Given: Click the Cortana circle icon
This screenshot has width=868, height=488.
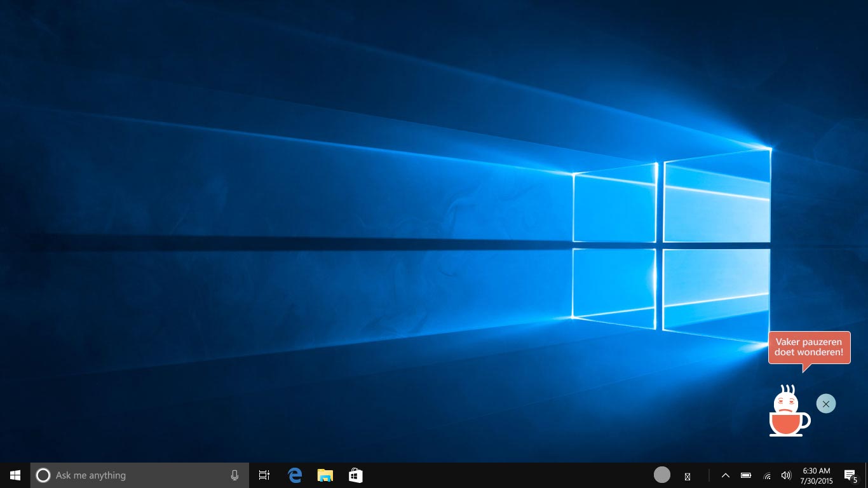Looking at the screenshot, I should (43, 475).
